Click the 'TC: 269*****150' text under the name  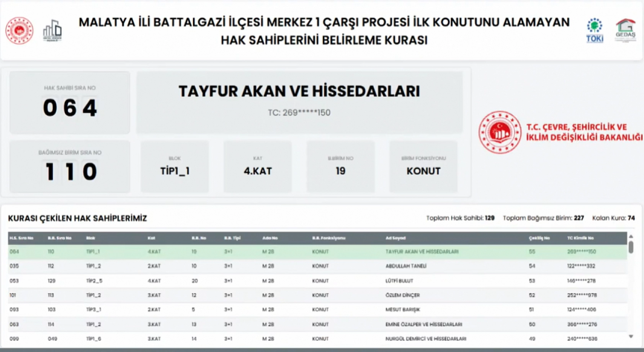point(299,113)
